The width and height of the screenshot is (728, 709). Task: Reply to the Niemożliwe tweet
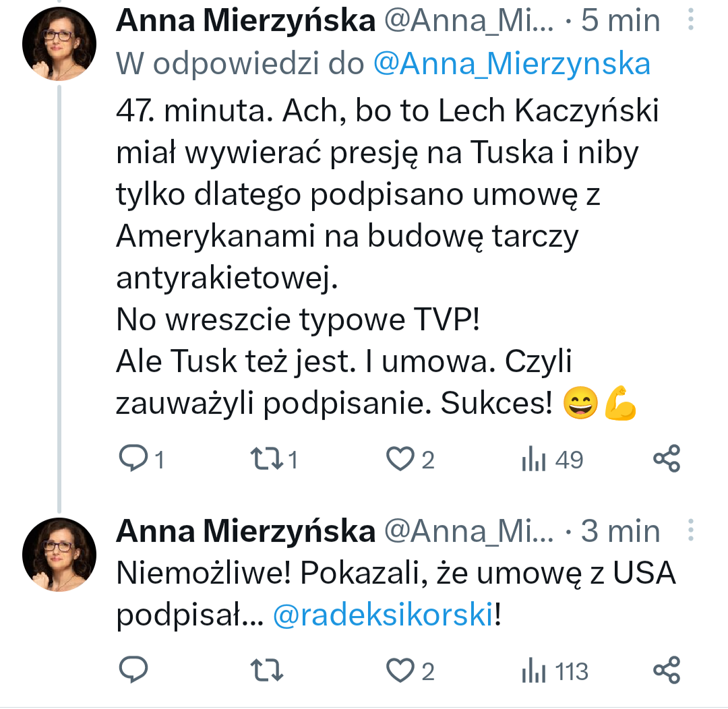pos(133,671)
